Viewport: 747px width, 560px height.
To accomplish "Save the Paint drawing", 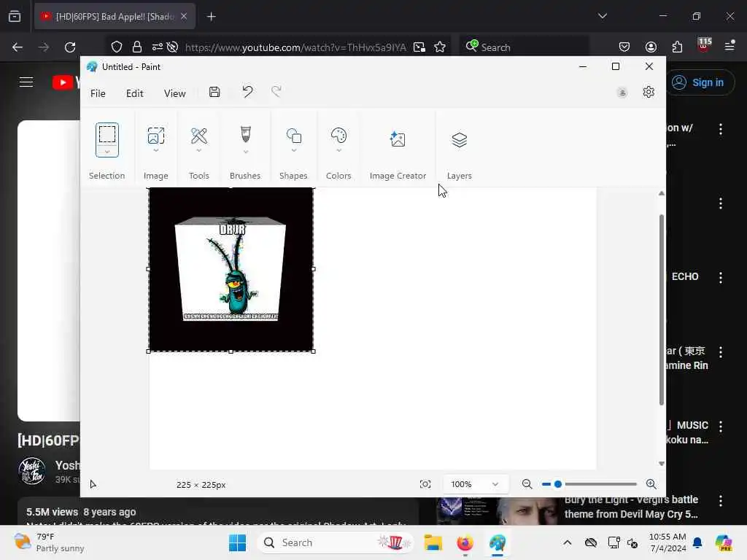I will click(x=214, y=92).
